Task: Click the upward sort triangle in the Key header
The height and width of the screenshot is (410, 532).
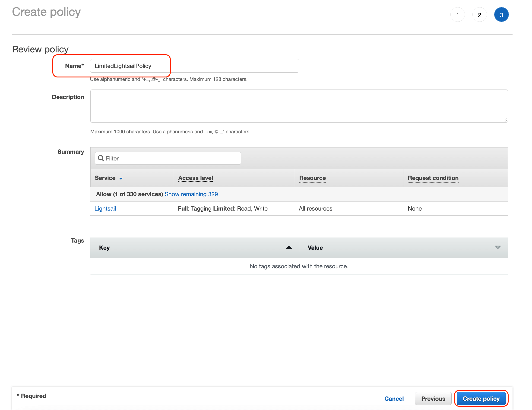Action: 289,247
